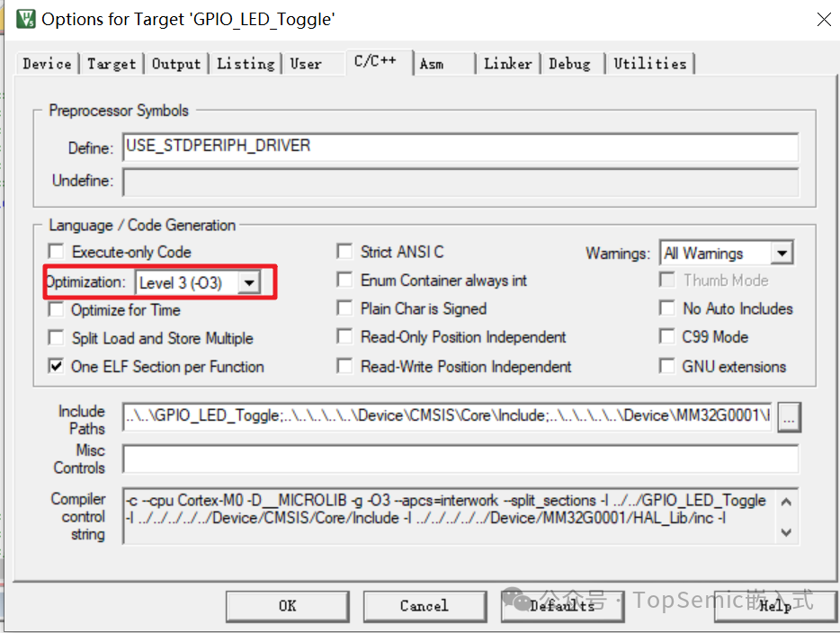Switch to the Target tab
The width and height of the screenshot is (840, 633).
point(112,64)
